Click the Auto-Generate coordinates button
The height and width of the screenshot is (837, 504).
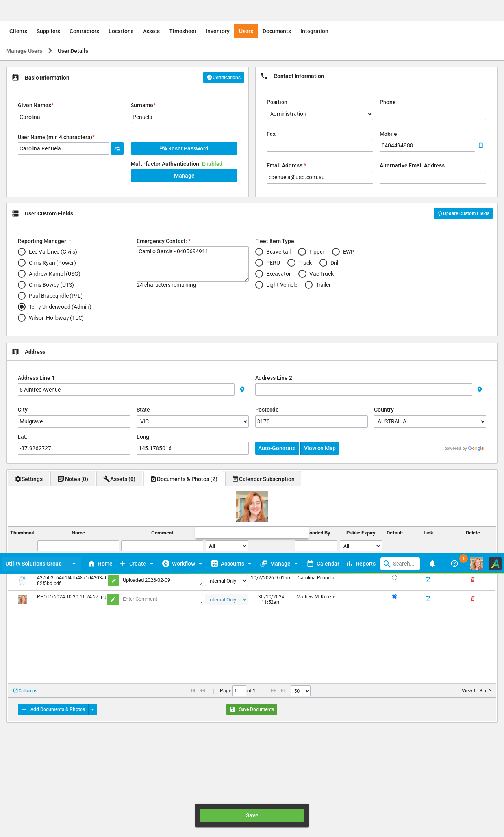(277, 448)
